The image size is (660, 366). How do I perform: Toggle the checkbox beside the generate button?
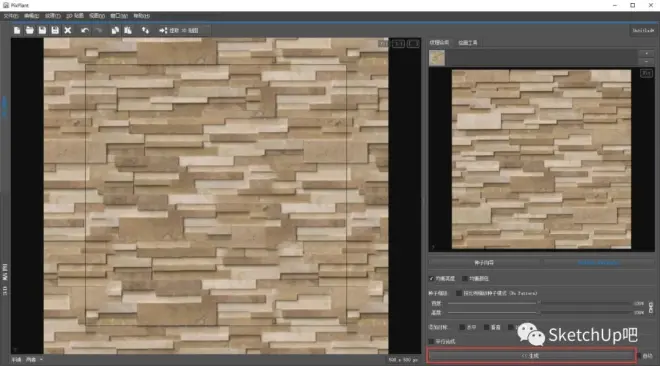tap(640, 356)
